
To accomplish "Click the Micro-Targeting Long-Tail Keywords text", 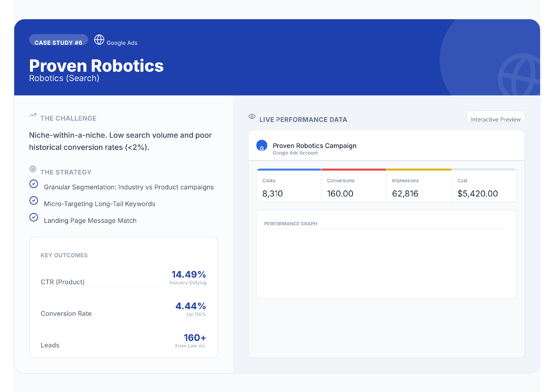I will (99, 204).
